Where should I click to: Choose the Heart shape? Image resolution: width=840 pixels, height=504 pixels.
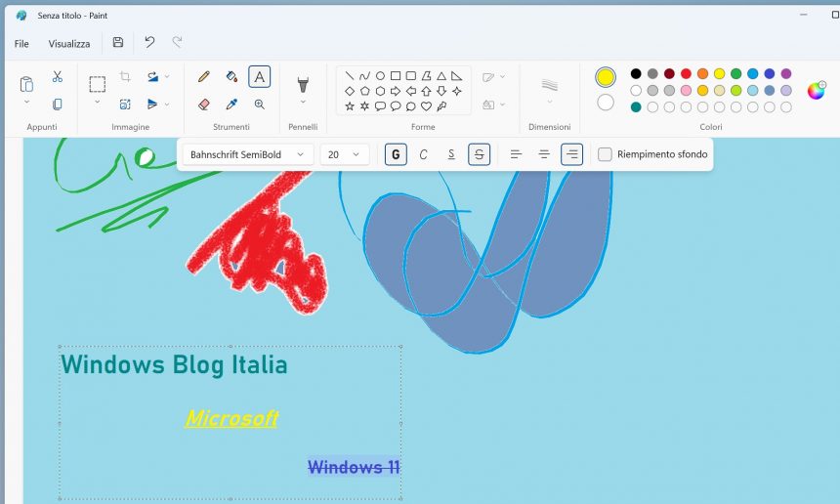pos(426,106)
